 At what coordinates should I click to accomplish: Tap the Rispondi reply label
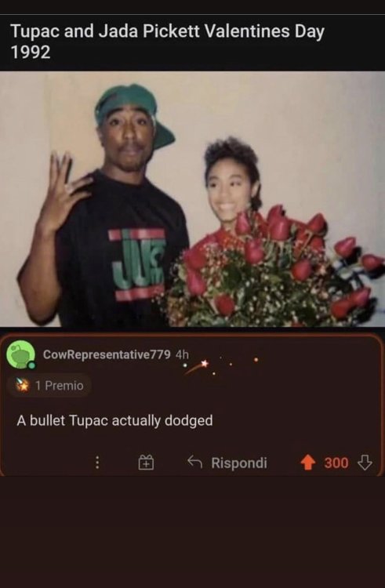tap(239, 463)
